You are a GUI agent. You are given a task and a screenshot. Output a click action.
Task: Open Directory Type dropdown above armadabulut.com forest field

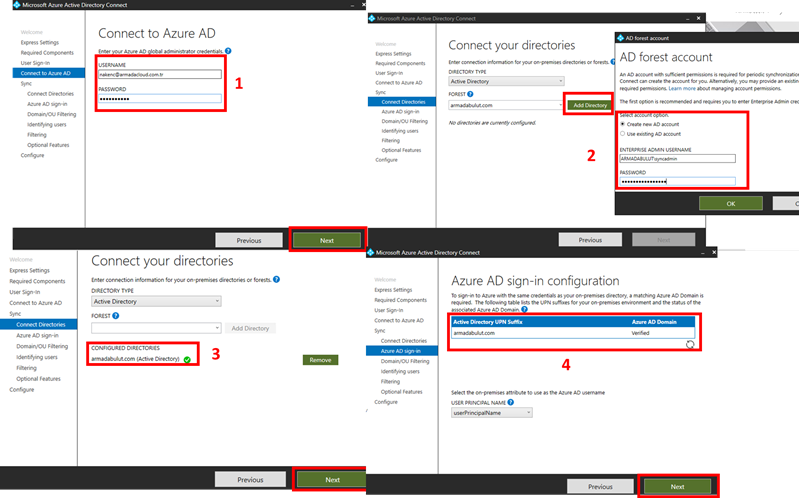507,81
